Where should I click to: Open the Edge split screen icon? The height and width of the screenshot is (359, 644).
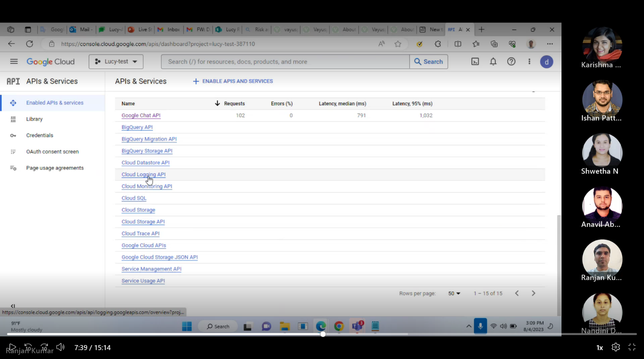[458, 44]
